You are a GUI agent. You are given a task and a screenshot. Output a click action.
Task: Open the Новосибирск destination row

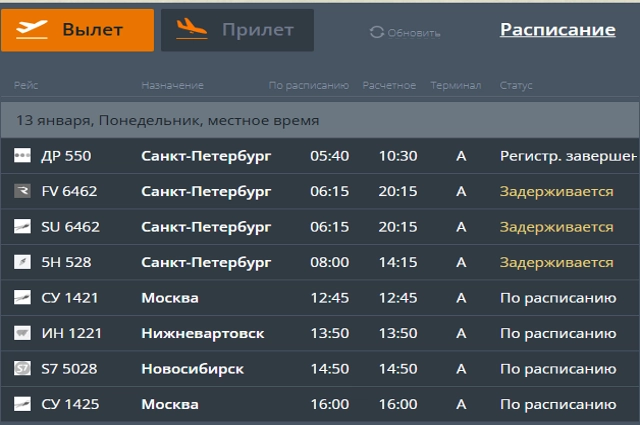[x=320, y=369]
